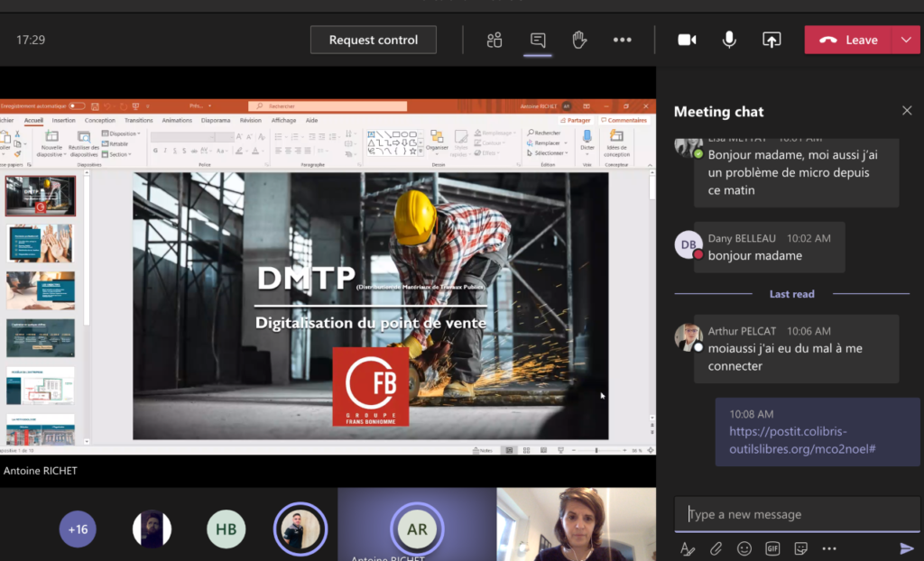
Task: Open the font name combo box
Action: [x=182, y=137]
